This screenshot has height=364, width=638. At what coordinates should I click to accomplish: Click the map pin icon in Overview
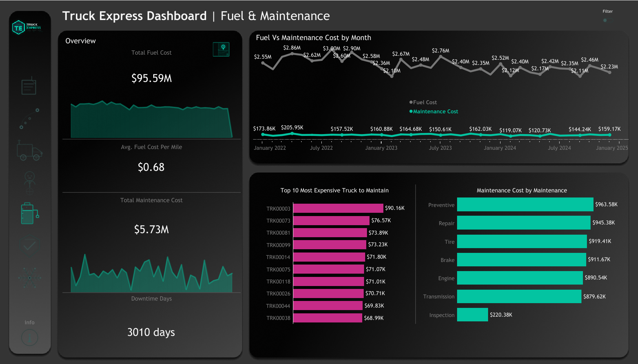tap(221, 49)
